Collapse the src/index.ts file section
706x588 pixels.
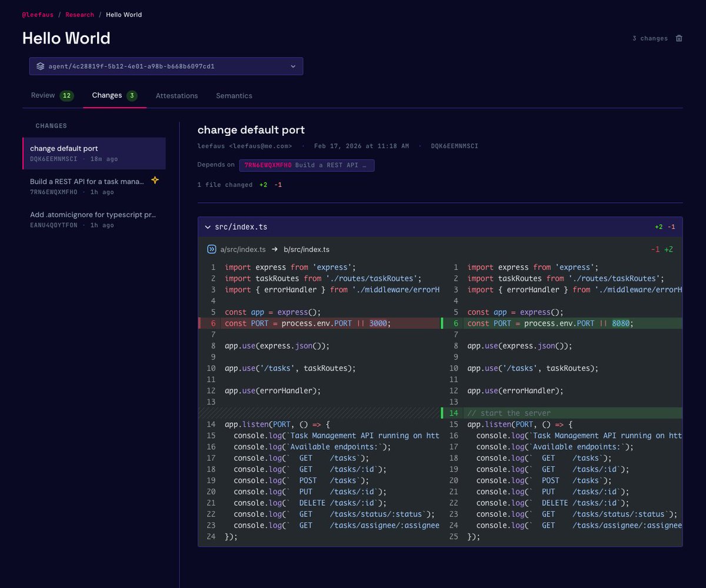[208, 227]
